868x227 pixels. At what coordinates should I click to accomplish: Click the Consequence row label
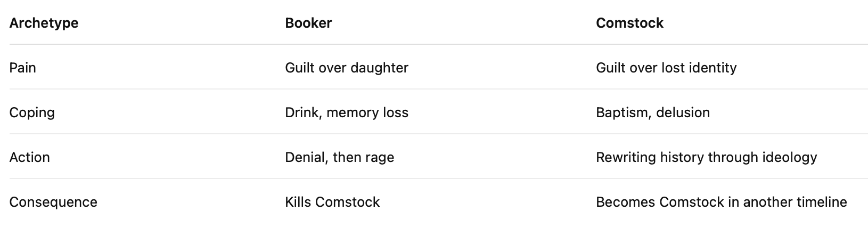pos(53,202)
